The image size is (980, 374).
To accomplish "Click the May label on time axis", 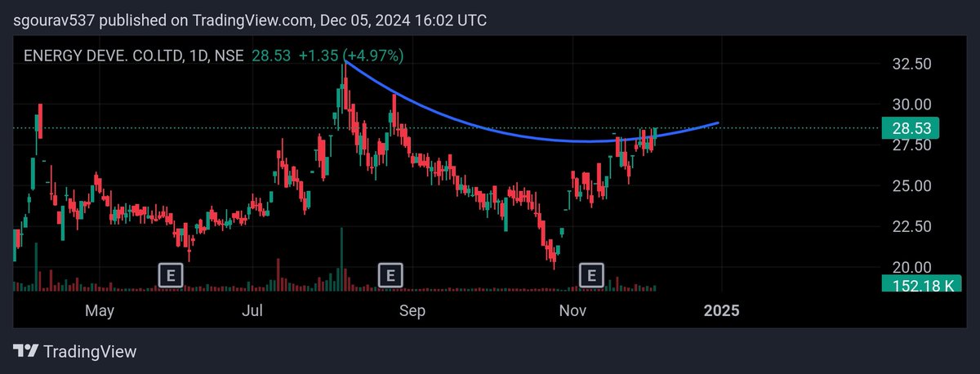I will [x=99, y=311].
